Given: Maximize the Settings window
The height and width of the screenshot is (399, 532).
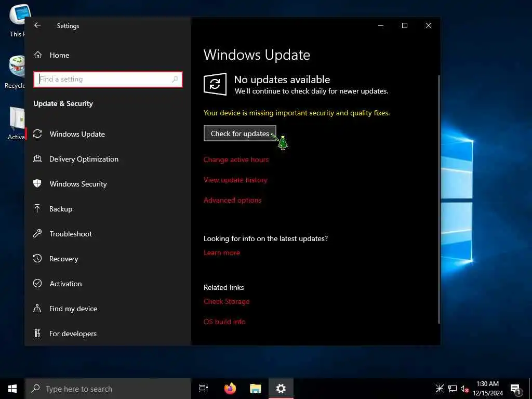Looking at the screenshot, I should pos(404,25).
